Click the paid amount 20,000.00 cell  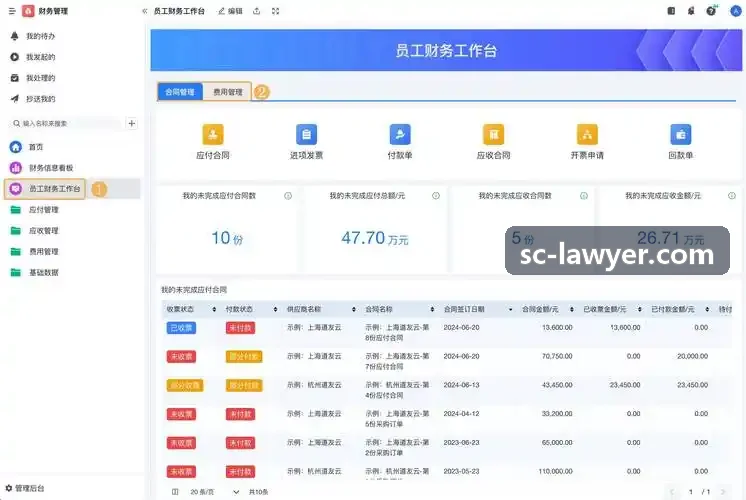692,356
